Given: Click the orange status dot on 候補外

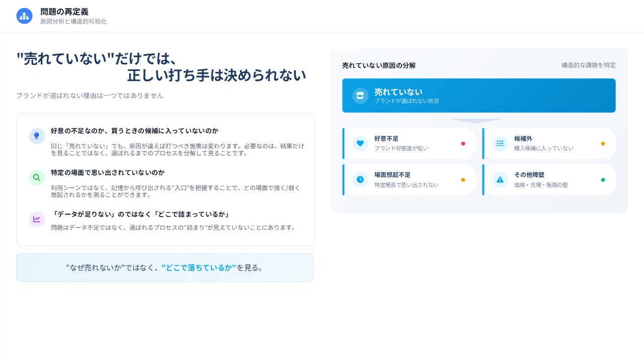Looking at the screenshot, I should pyautogui.click(x=603, y=144).
